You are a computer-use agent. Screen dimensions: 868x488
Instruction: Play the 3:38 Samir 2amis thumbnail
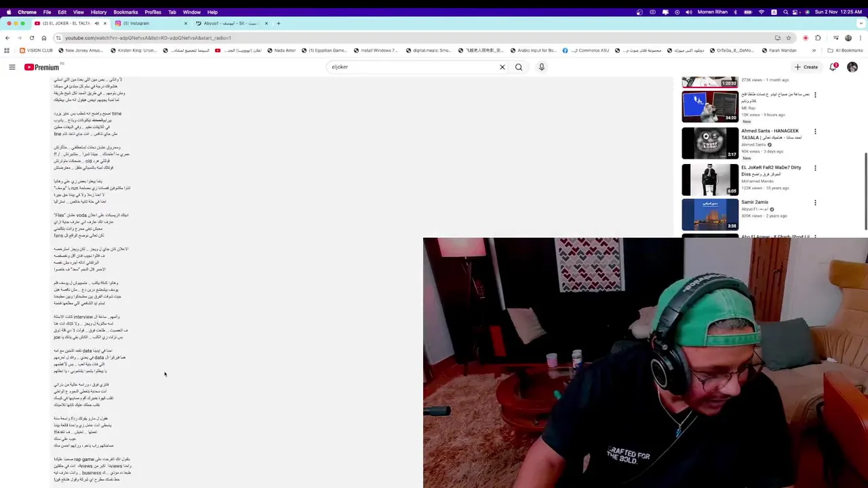(710, 214)
